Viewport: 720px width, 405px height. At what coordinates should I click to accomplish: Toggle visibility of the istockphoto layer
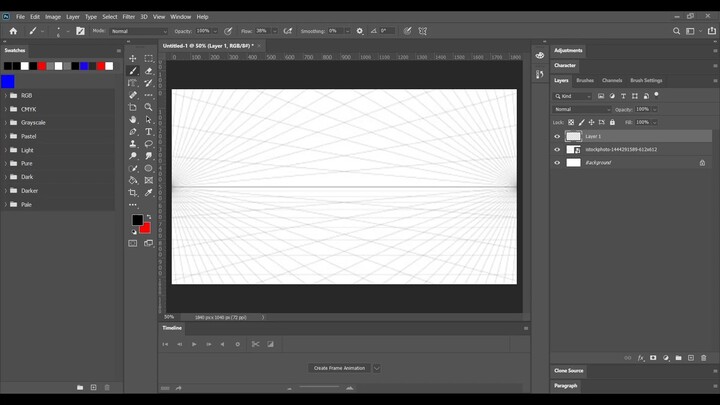coord(557,149)
